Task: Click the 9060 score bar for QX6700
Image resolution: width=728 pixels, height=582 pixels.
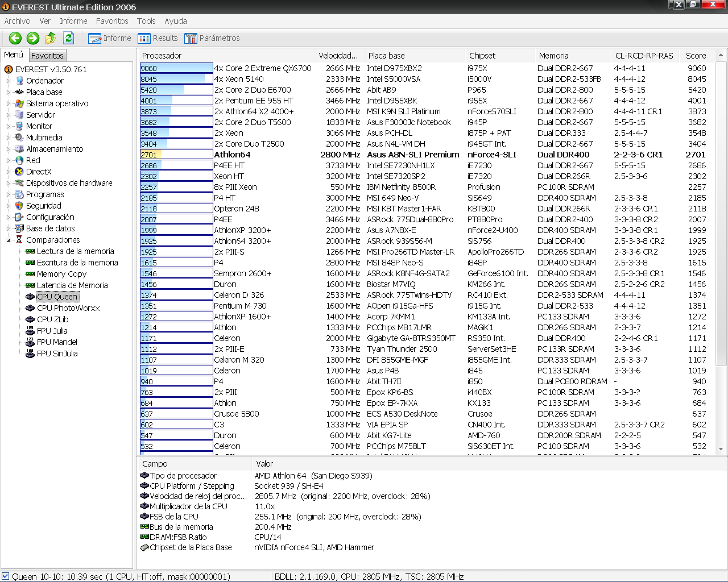Action: (176, 68)
